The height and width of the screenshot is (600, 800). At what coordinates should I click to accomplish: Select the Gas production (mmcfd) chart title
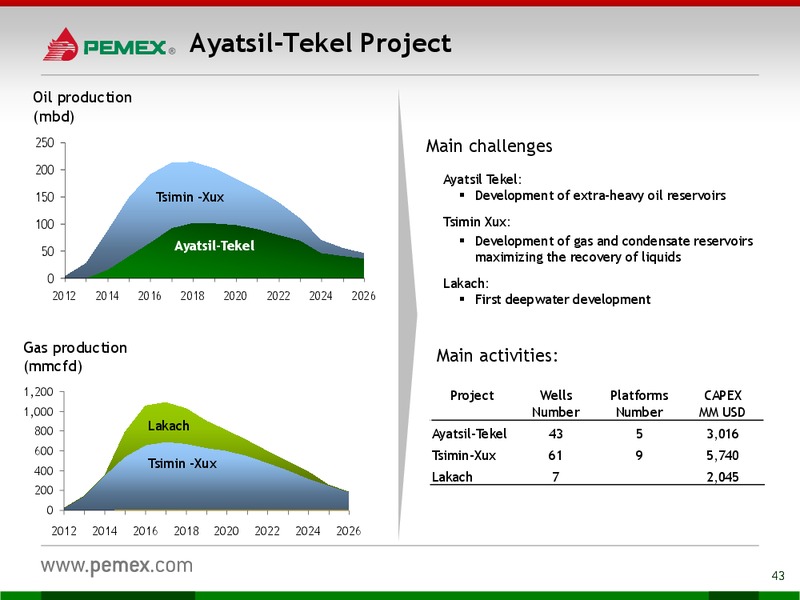click(75, 357)
